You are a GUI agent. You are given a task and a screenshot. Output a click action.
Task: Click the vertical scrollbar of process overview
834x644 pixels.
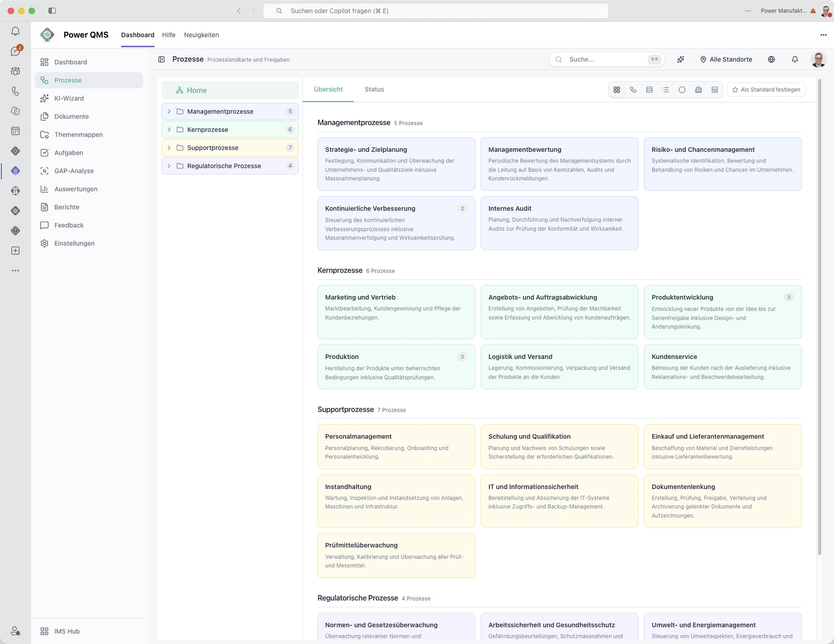[819, 317]
